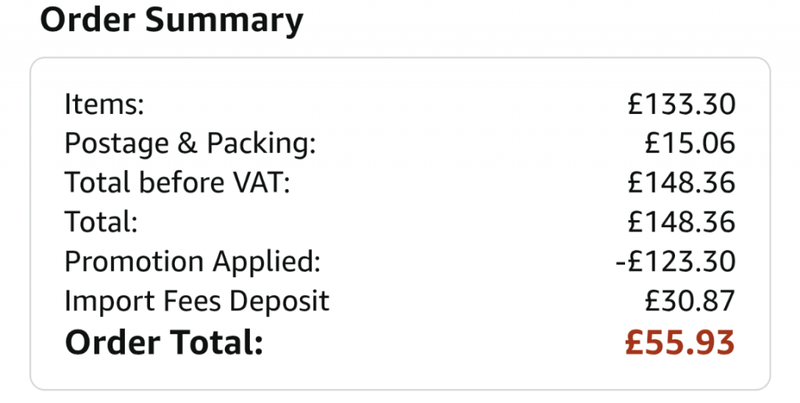Click the Order Summary heading
800x403 pixels.
click(x=171, y=21)
